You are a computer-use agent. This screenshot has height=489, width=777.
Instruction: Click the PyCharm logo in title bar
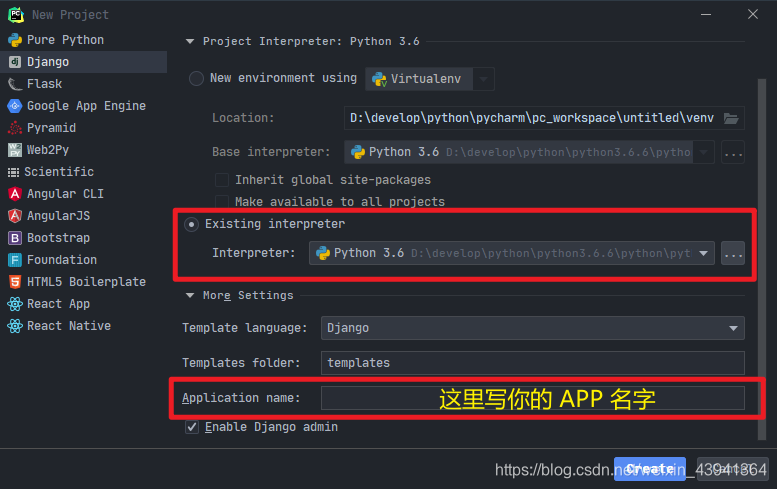click(16, 15)
